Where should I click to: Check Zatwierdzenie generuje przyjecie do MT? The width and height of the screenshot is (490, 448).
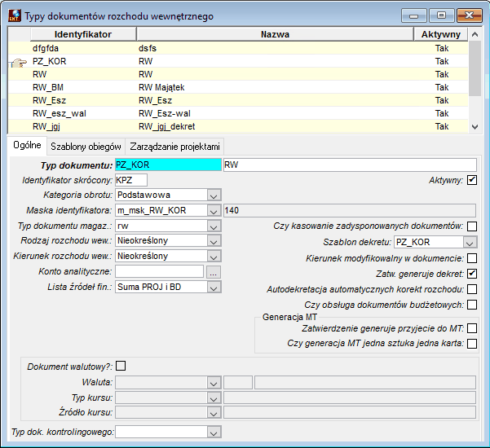click(472, 328)
